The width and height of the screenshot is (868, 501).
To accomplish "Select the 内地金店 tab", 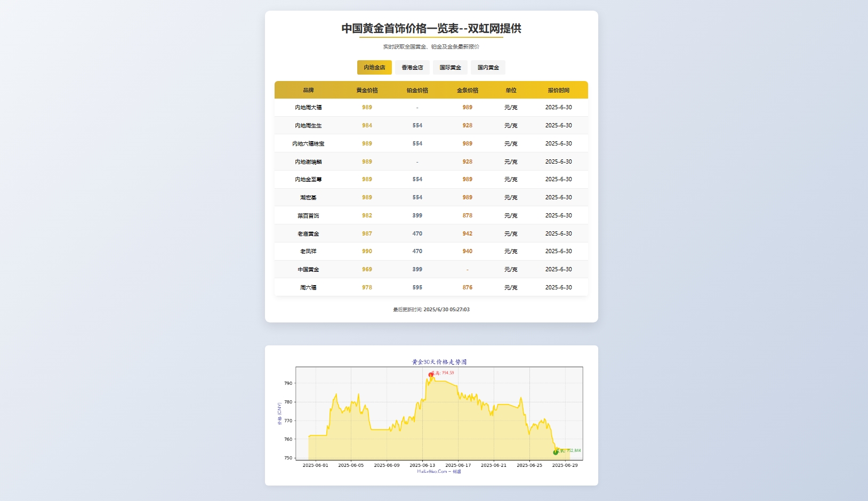I will tap(374, 68).
